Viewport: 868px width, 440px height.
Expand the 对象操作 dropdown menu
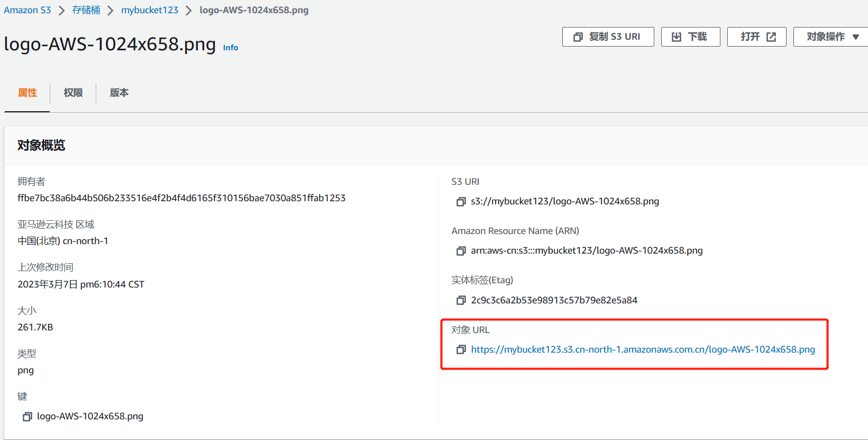[831, 37]
